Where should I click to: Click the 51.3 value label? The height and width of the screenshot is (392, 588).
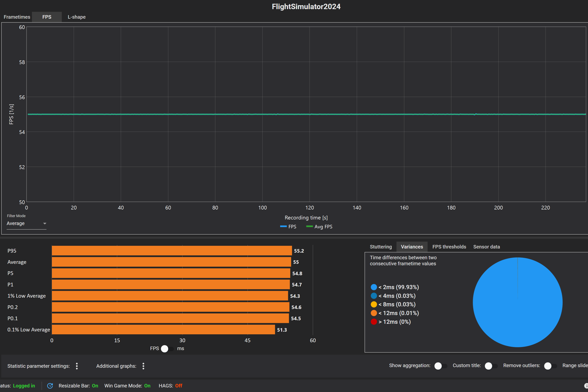coord(282,330)
